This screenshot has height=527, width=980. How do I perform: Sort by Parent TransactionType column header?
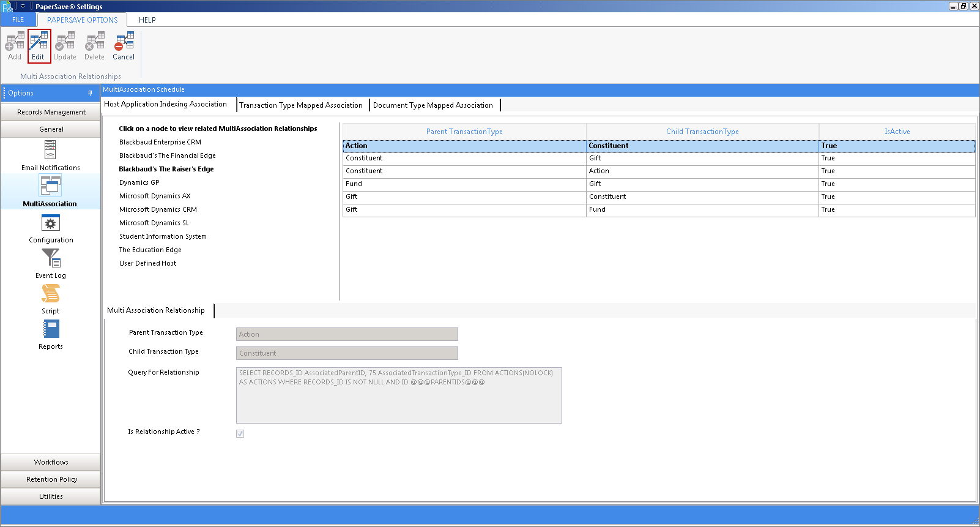click(464, 132)
